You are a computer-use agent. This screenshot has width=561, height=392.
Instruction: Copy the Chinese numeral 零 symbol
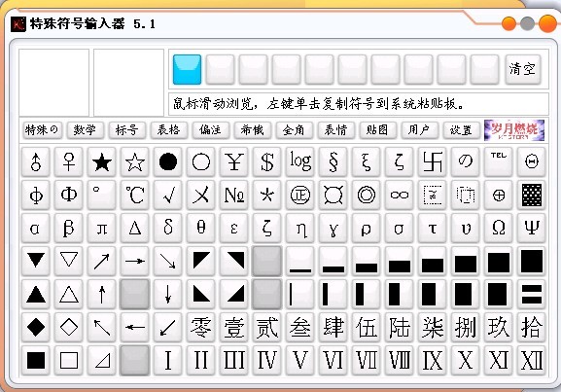200,327
